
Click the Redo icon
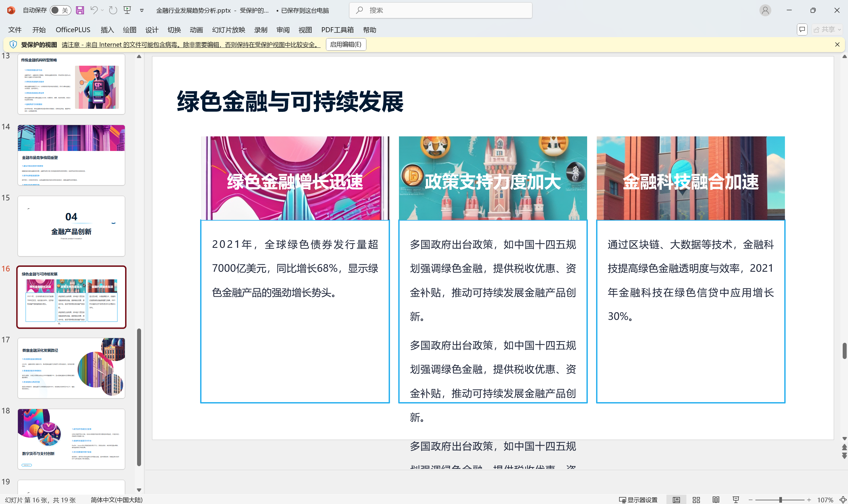(x=113, y=11)
